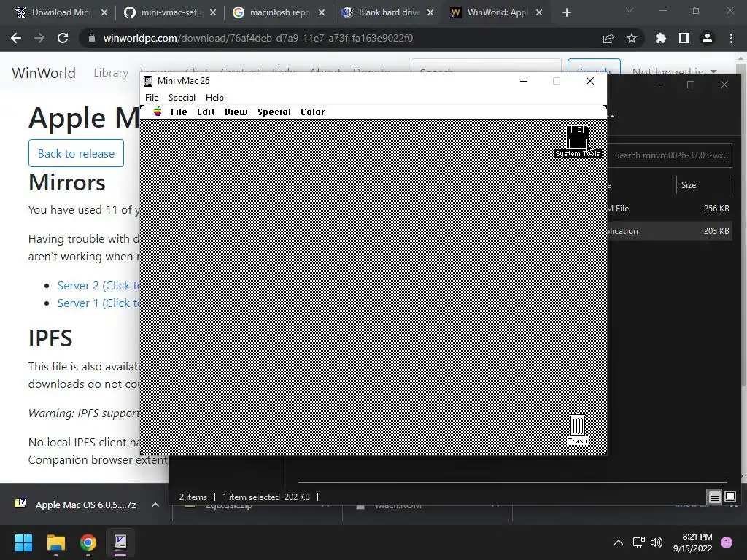Open notification center badge
Viewport: 747px width, 560px height.
click(727, 542)
